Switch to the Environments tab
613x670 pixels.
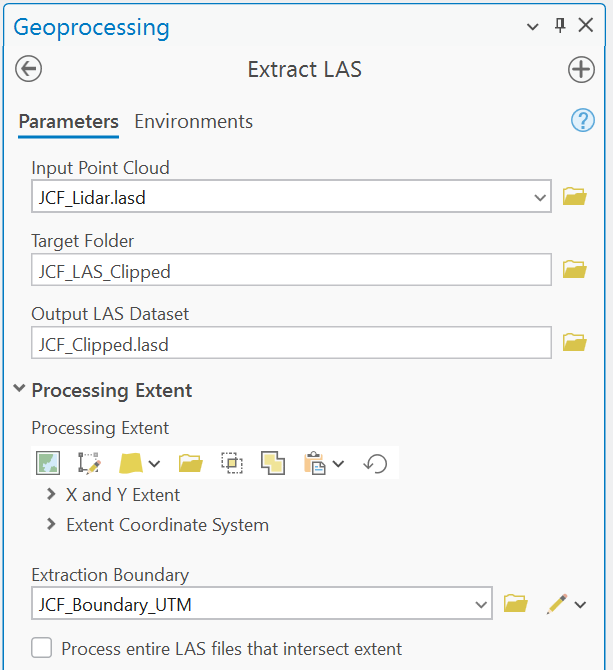pyautogui.click(x=193, y=121)
